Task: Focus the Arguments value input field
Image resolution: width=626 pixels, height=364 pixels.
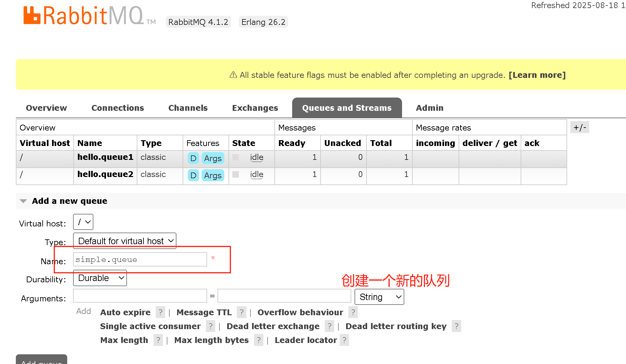Action: coord(284,296)
